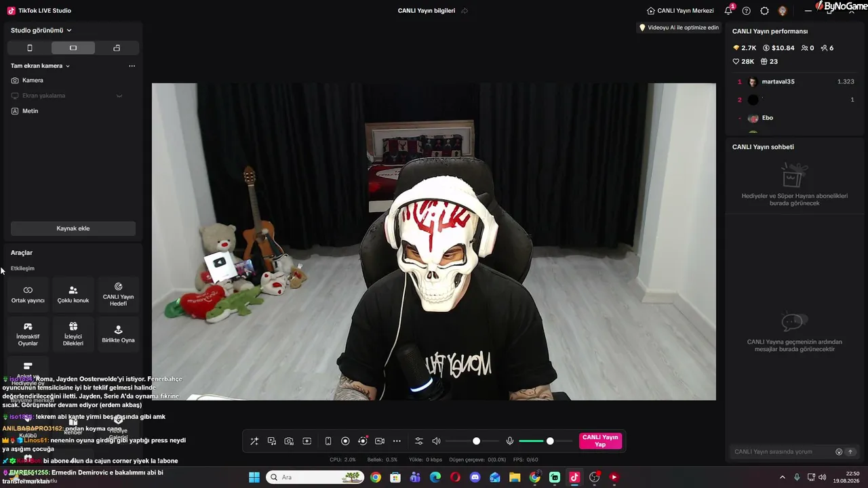
Task: Click the diamonds count 2.7K
Action: pyautogui.click(x=745, y=48)
